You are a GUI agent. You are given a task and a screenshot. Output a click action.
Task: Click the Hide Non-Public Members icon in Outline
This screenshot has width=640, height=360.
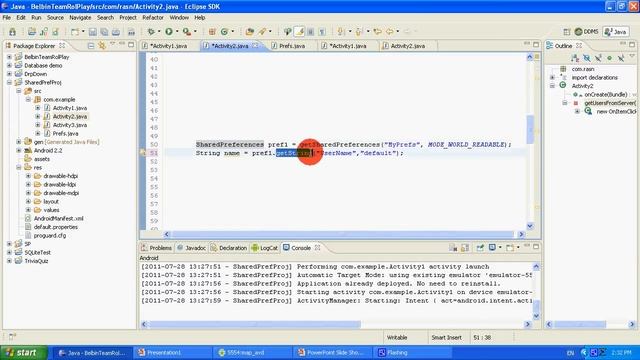pos(609,58)
